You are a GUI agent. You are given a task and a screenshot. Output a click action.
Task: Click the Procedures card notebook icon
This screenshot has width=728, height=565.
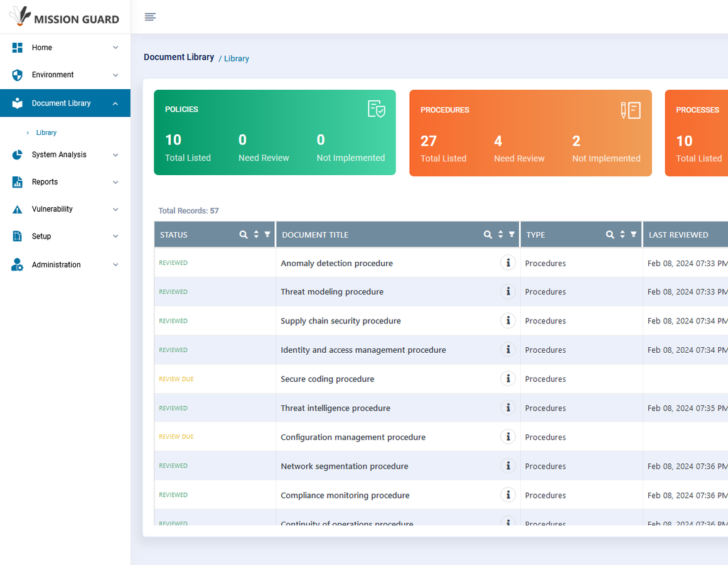(x=631, y=110)
